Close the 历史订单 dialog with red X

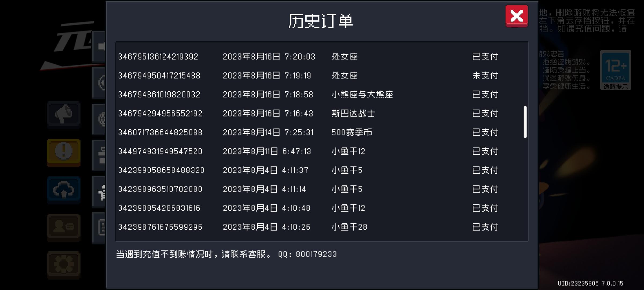516,16
